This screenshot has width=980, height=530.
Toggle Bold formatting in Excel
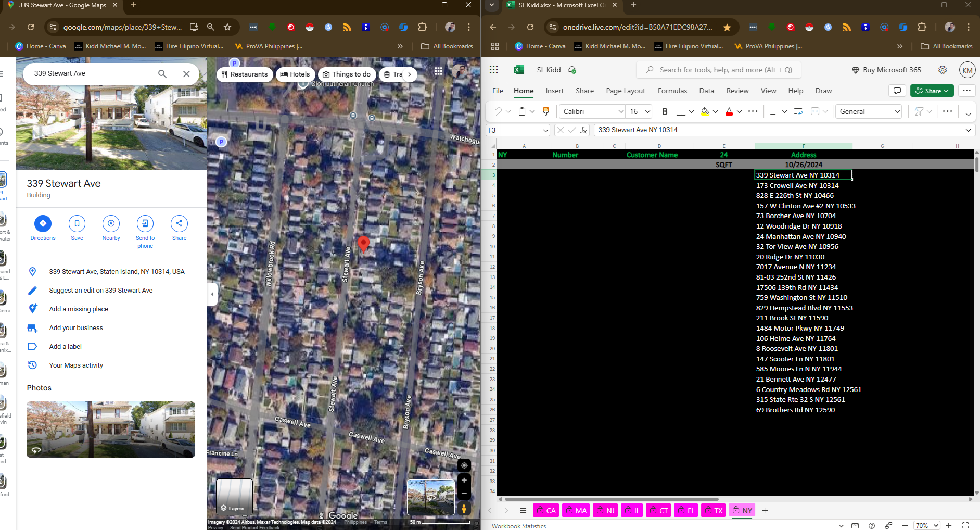665,111
